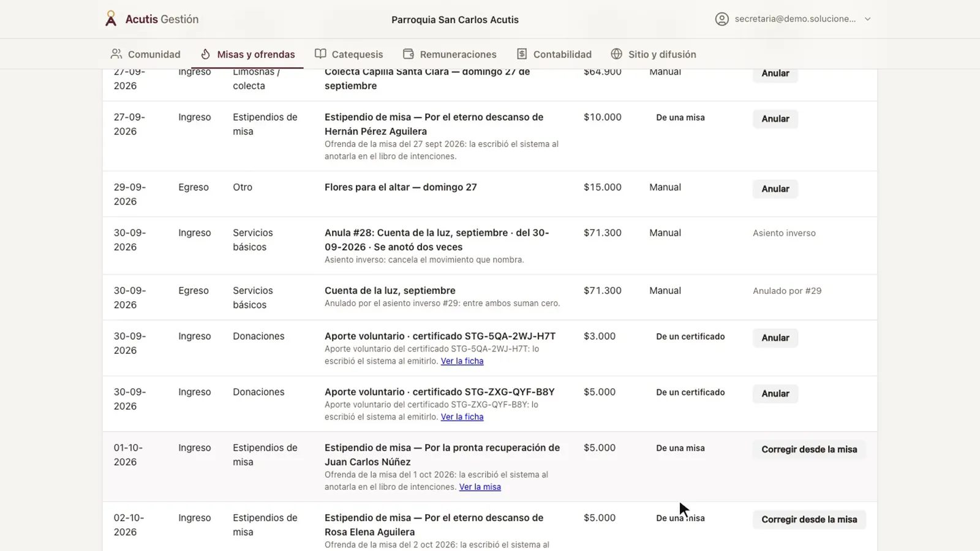Anular the Flores para el altar egreso
980x551 pixels.
pos(775,189)
